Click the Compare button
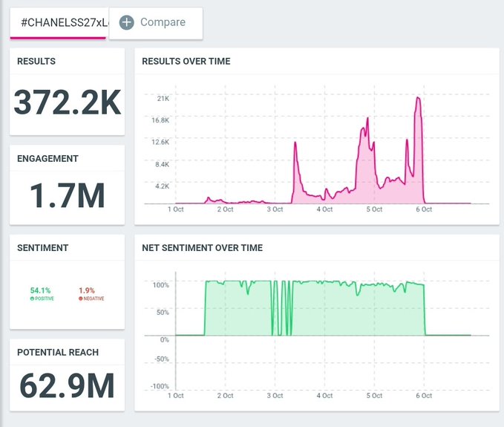This screenshot has height=427, width=504. 156,23
